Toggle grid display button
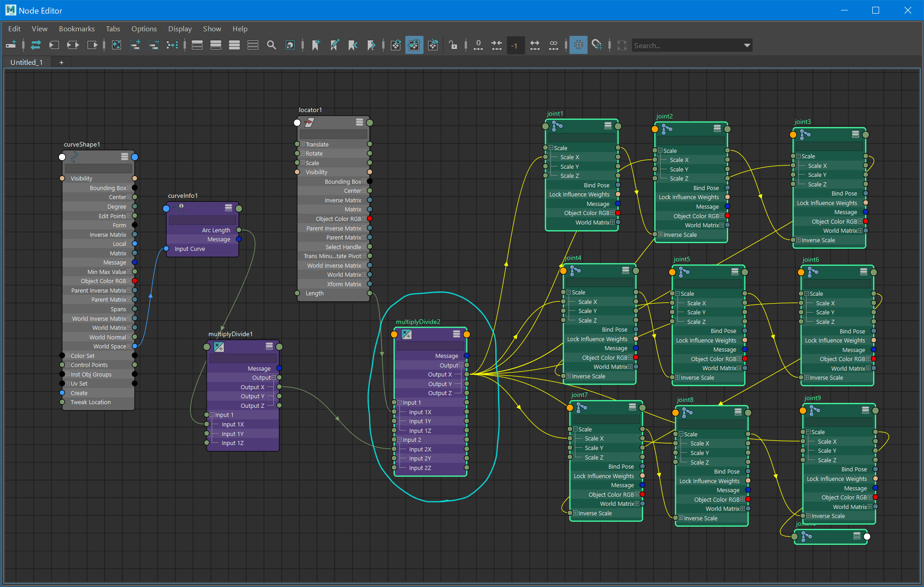Screen dimensions: 924x587 578,45
